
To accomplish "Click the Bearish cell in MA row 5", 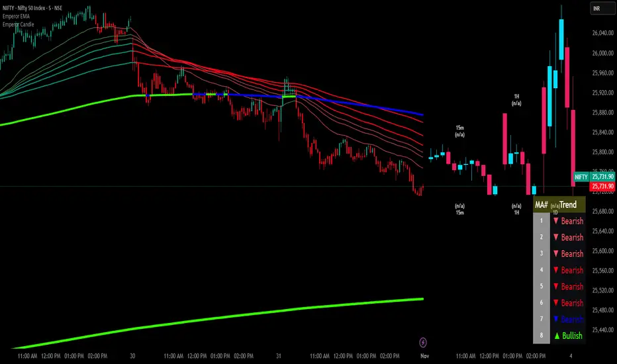I will click(568, 287).
